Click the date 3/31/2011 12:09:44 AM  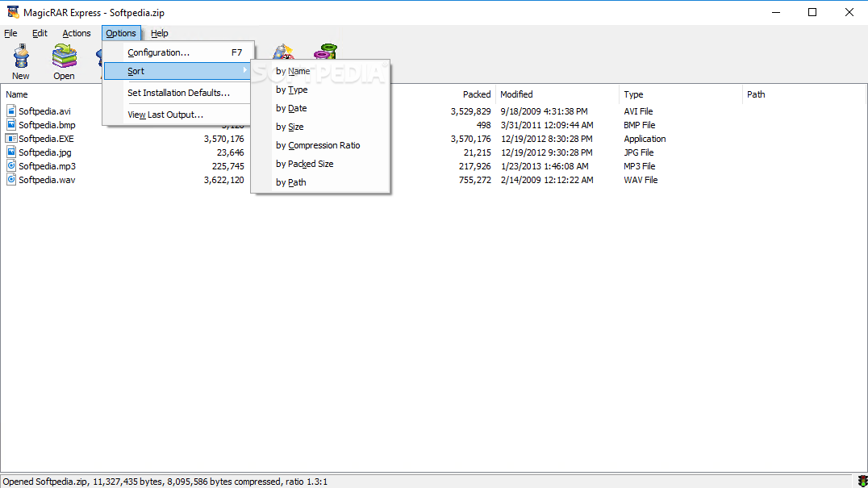point(547,125)
